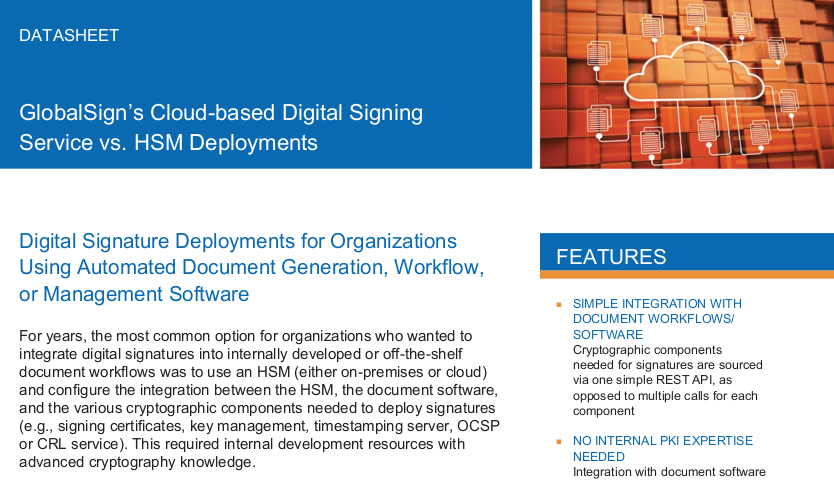Viewport: 834px width, 482px height.
Task: Click the text "needed for signatures are sourced"
Action: 668,365
